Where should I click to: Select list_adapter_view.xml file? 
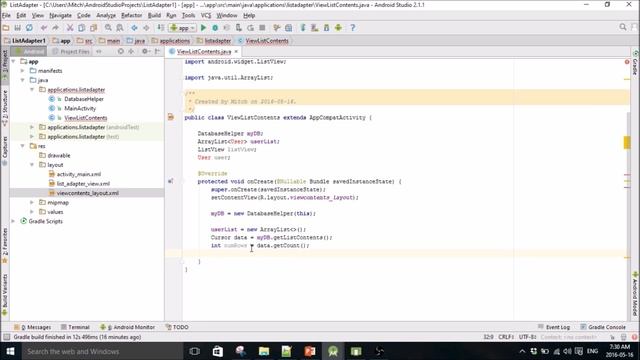coord(83,184)
